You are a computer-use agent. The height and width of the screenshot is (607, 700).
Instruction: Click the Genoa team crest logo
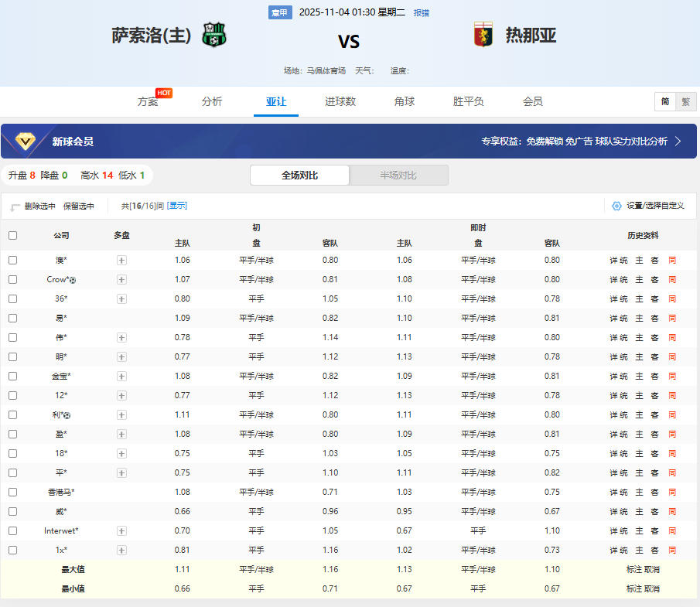point(483,35)
